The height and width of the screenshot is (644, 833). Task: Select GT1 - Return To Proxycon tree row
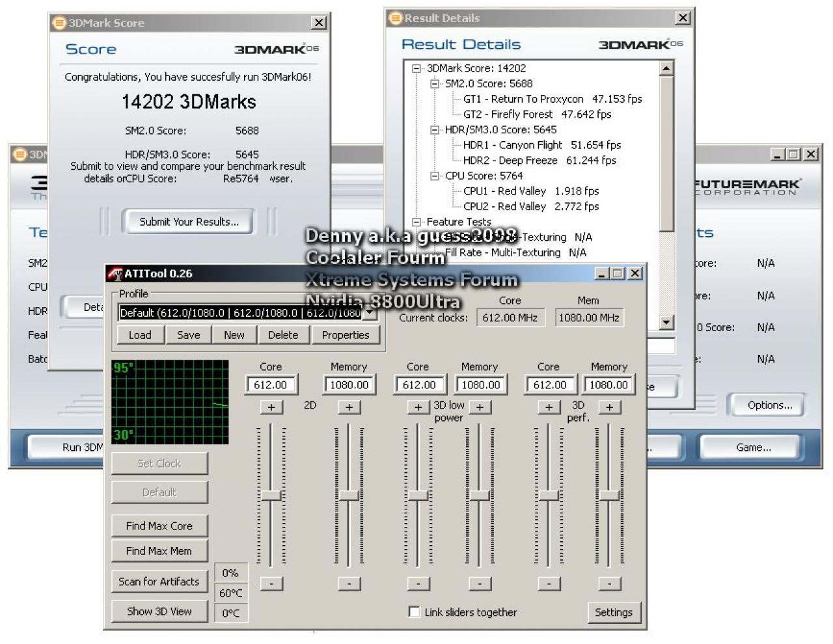[x=553, y=100]
